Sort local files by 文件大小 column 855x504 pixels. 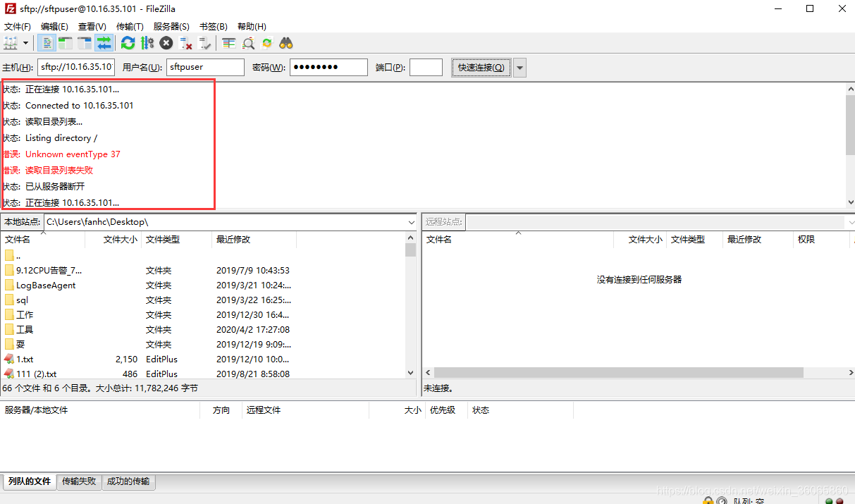pyautogui.click(x=113, y=240)
